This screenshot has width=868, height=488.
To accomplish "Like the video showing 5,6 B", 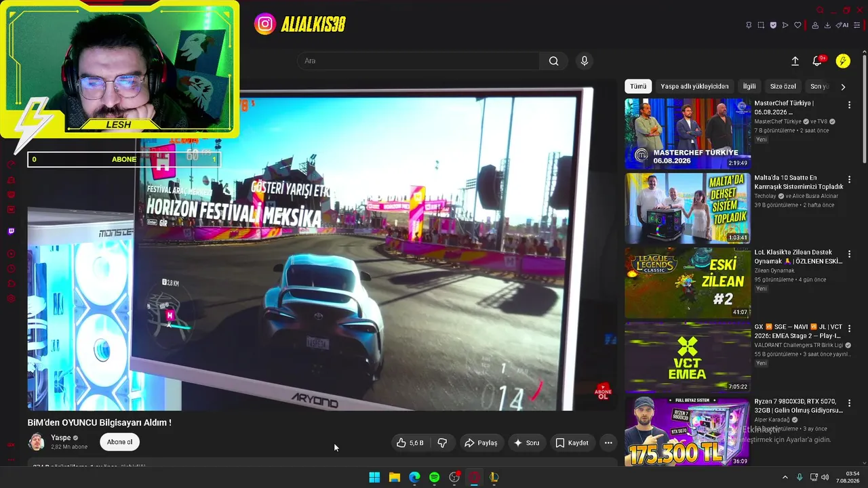I will coord(411,443).
